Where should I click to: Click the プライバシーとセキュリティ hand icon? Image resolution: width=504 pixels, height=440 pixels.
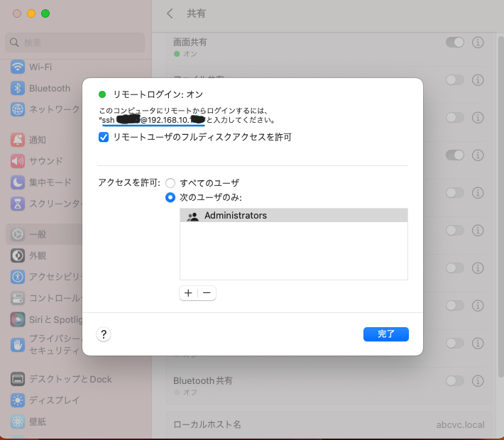(x=18, y=345)
